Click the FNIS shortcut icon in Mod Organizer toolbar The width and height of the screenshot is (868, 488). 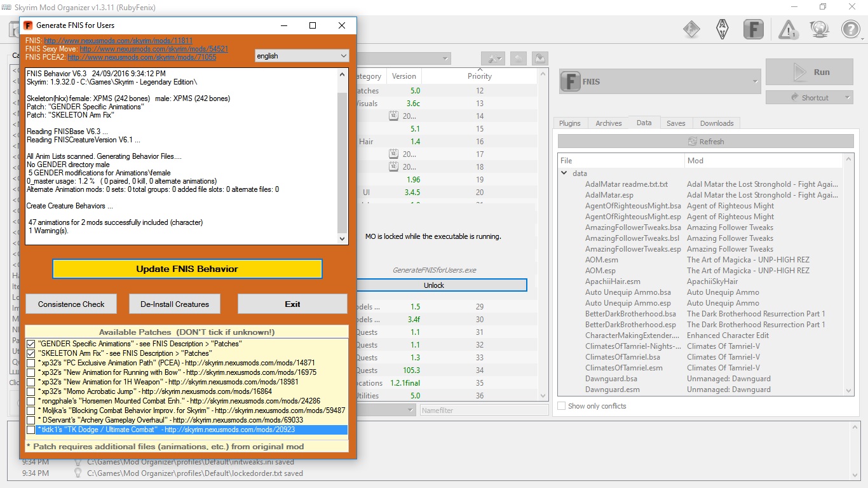click(x=753, y=29)
